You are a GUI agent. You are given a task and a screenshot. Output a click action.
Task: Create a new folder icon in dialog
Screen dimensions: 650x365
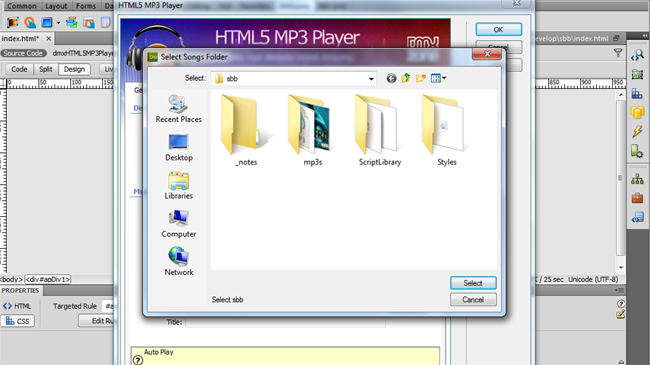(x=421, y=78)
